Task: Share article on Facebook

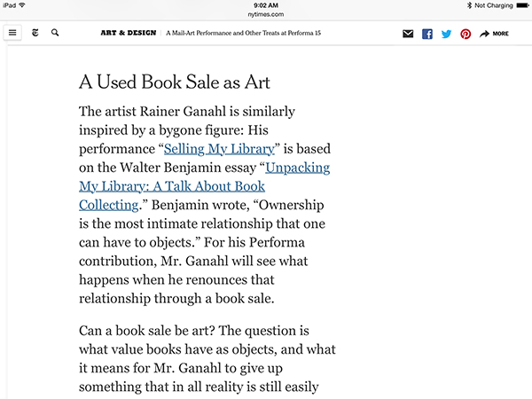Action: tap(426, 34)
